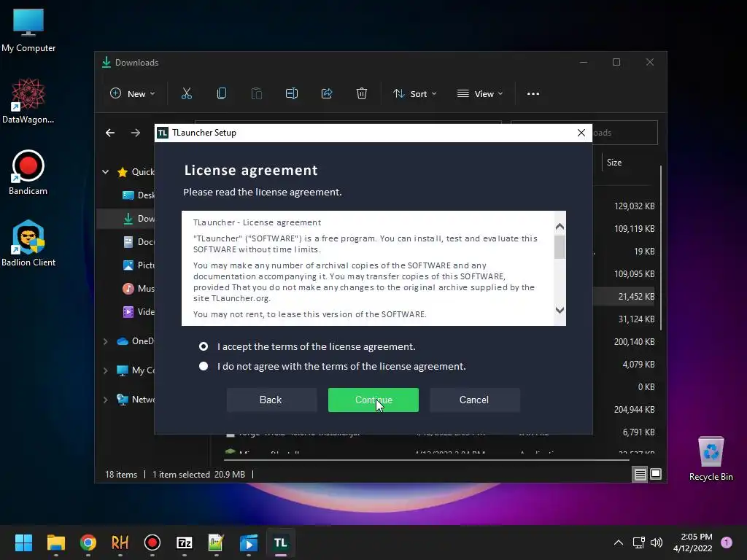Open 7-Zip from taskbar
Screen dimensions: 747x560
pyautogui.click(x=185, y=542)
